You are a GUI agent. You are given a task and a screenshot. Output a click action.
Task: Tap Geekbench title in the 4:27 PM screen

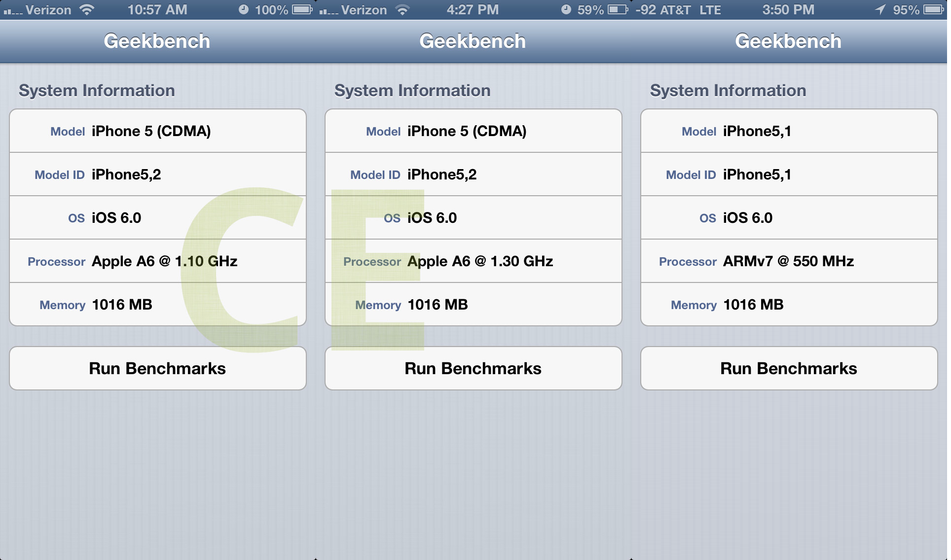click(473, 41)
